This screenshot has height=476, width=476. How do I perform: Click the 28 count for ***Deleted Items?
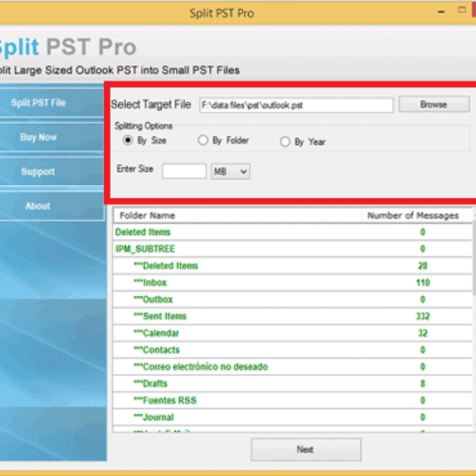click(422, 266)
